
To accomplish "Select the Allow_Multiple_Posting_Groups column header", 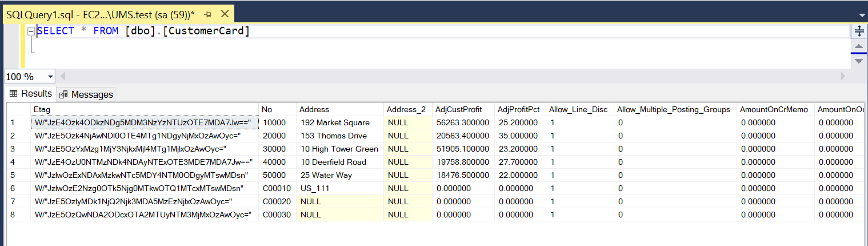I will [674, 109].
